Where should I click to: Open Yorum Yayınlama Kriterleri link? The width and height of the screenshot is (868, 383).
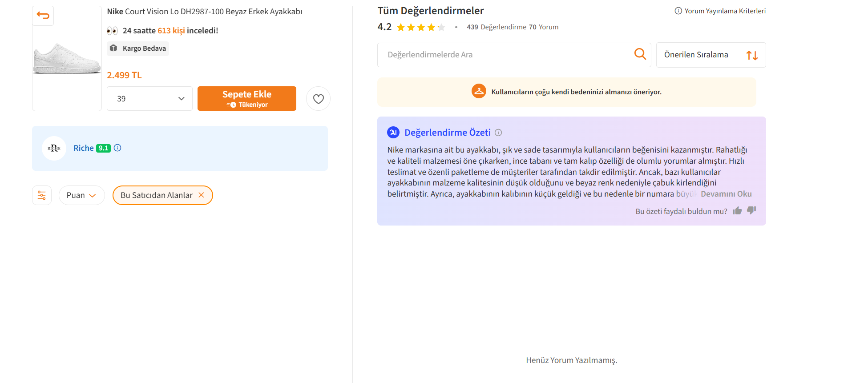[720, 11]
